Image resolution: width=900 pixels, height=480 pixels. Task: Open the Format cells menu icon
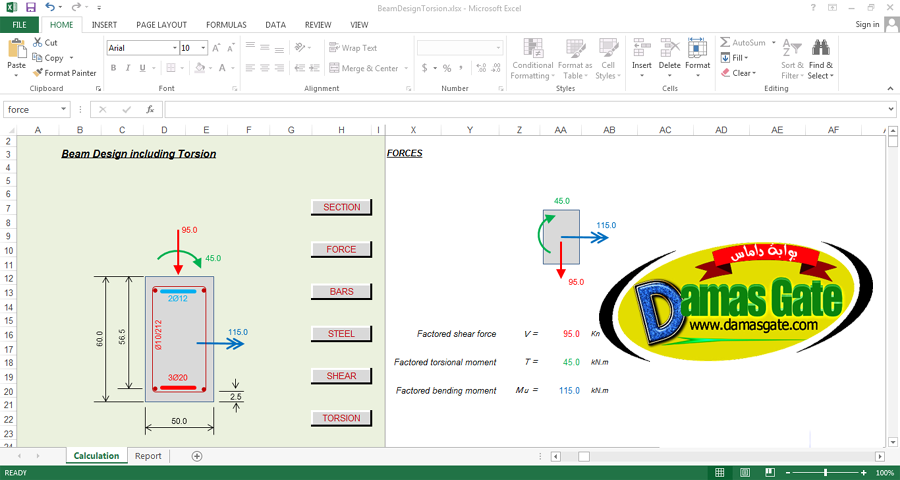pos(697,47)
